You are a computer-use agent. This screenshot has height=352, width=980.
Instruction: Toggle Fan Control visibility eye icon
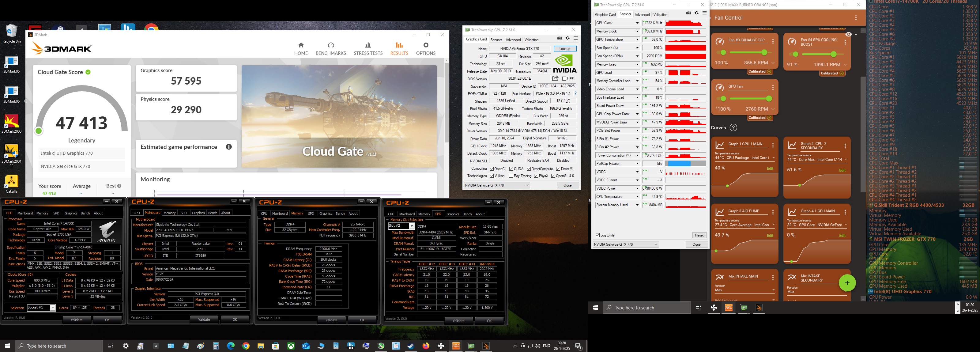tap(848, 34)
